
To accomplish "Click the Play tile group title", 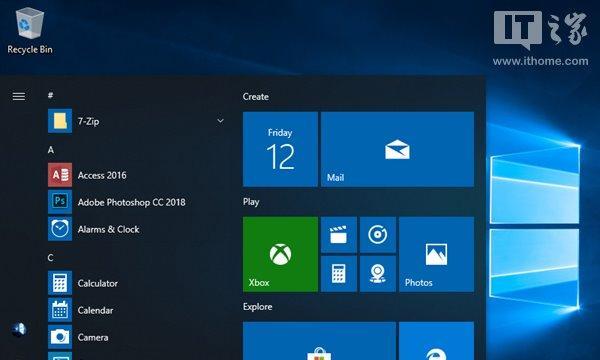I will click(x=251, y=202).
